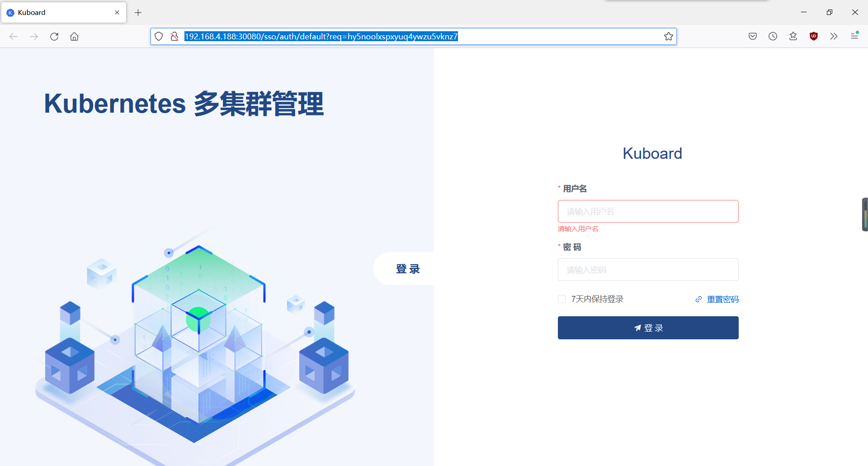Viewport: 868px width, 466px height.
Task: Bookmark this page with the star icon
Action: (x=669, y=37)
